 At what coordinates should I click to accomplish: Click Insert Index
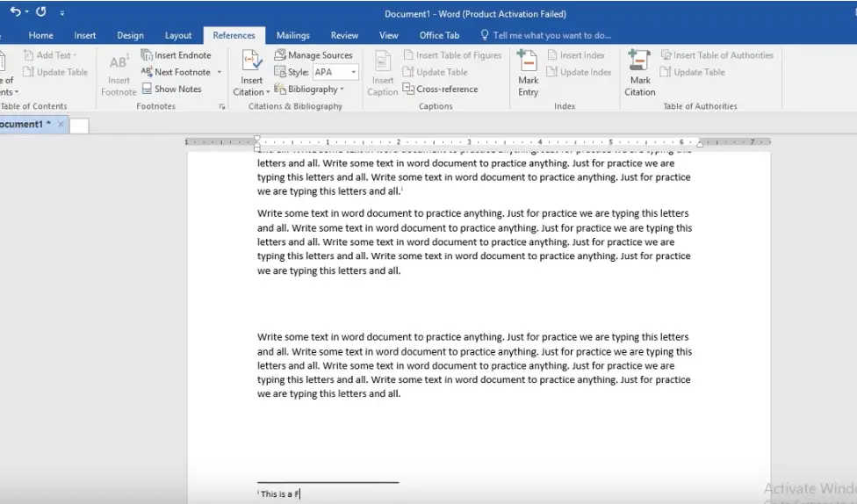tap(577, 55)
